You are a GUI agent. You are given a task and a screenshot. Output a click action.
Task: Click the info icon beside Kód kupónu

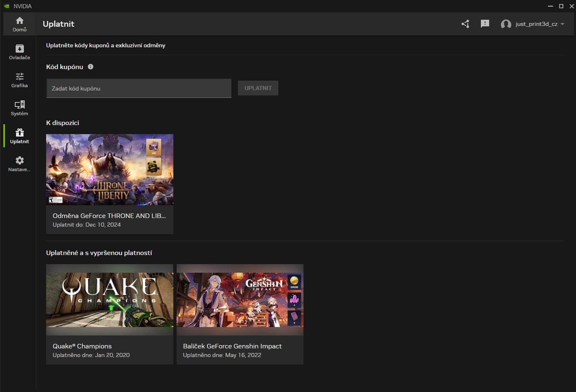tap(91, 67)
